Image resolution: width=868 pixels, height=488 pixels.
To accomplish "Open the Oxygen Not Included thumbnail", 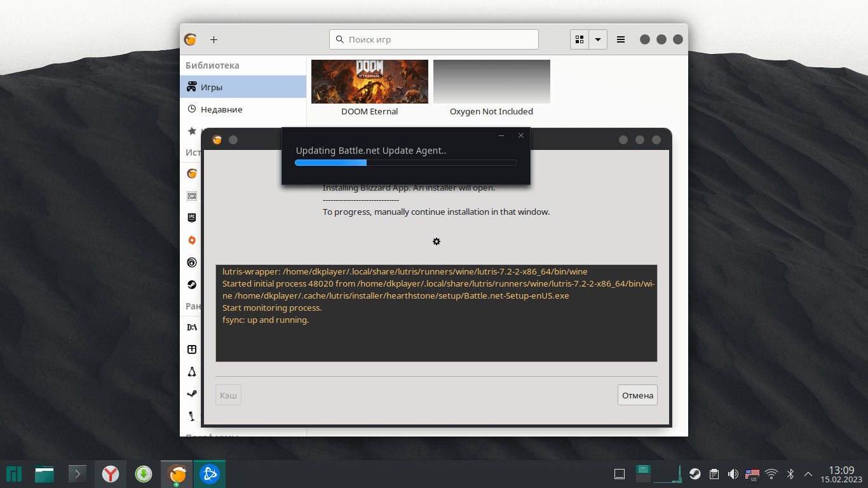I will click(x=492, y=81).
